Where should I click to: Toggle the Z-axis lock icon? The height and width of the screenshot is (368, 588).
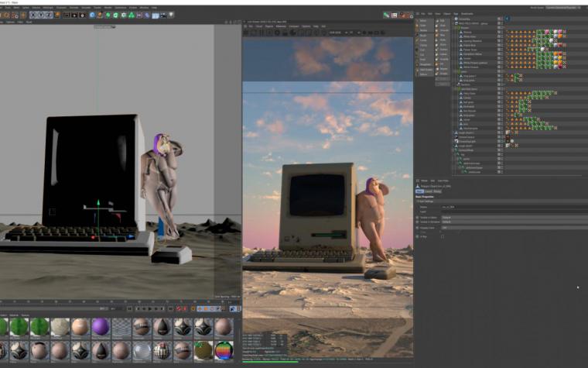[48, 15]
